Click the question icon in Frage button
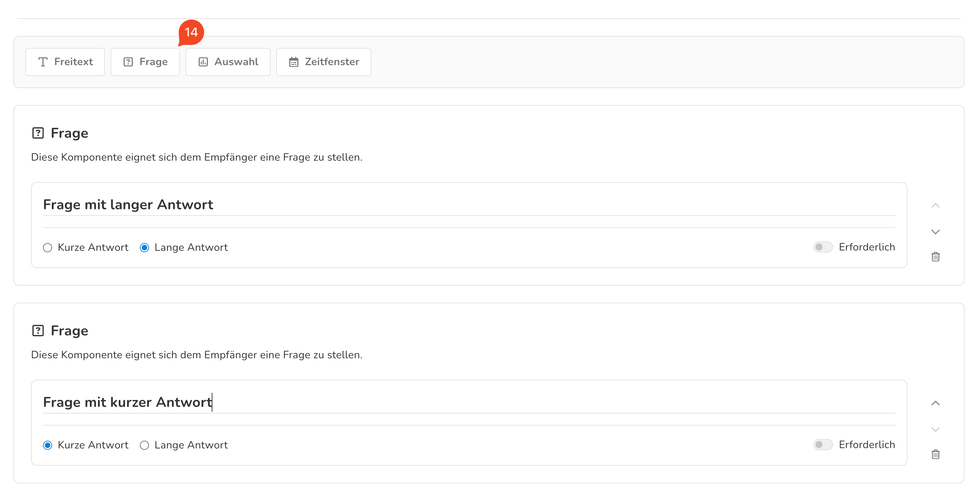The height and width of the screenshot is (496, 980). coord(128,62)
